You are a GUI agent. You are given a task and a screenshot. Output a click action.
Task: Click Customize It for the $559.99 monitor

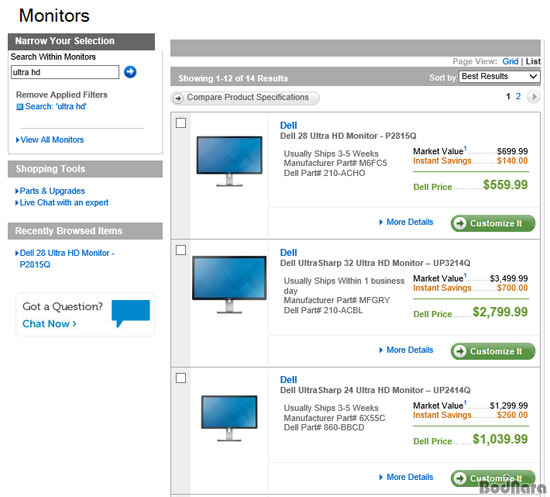(x=493, y=223)
